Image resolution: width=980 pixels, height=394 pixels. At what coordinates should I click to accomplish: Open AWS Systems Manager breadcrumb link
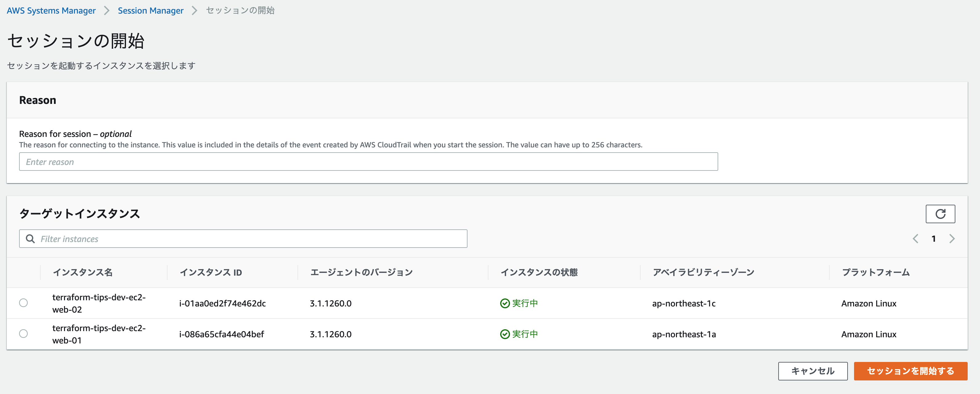[51, 11]
